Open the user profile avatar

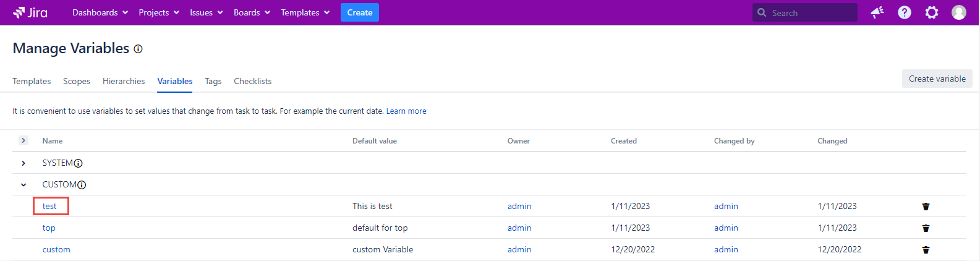[x=958, y=12]
